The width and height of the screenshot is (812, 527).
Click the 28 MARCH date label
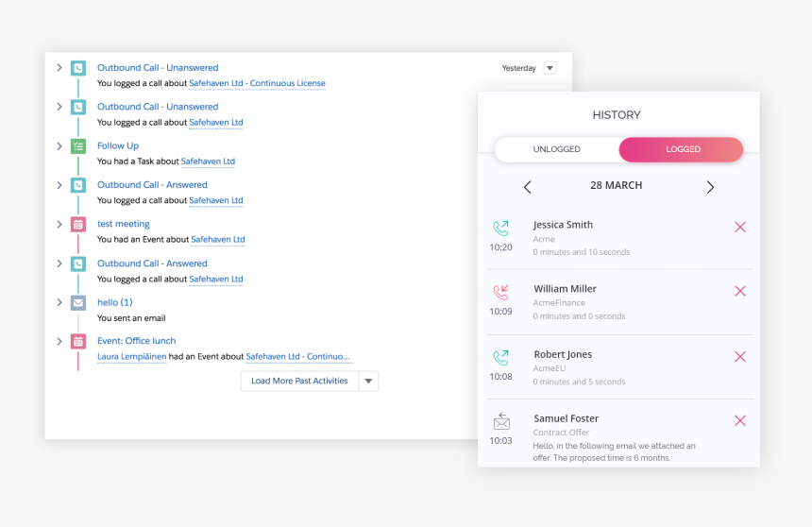617,185
